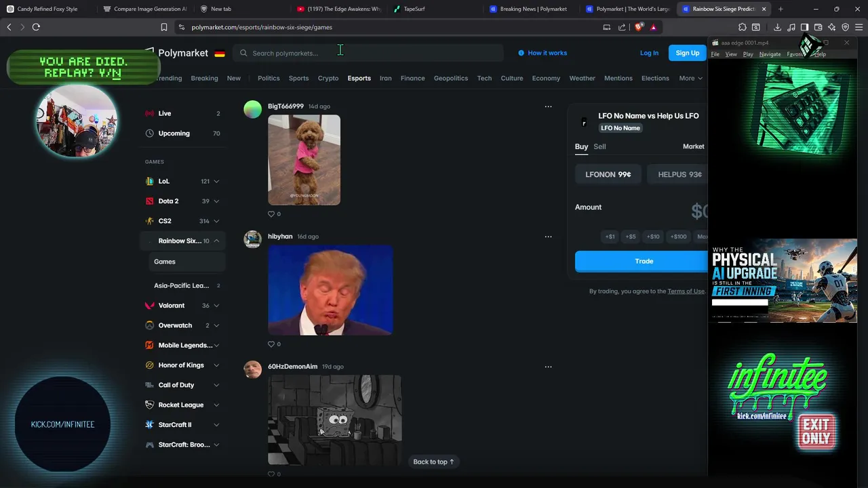Open the browser hamburger menu

[859, 27]
